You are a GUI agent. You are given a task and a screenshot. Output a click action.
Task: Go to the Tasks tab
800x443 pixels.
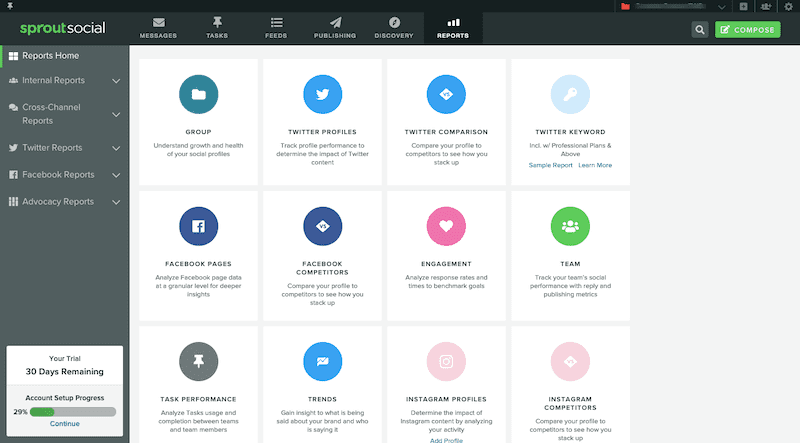tap(217, 28)
